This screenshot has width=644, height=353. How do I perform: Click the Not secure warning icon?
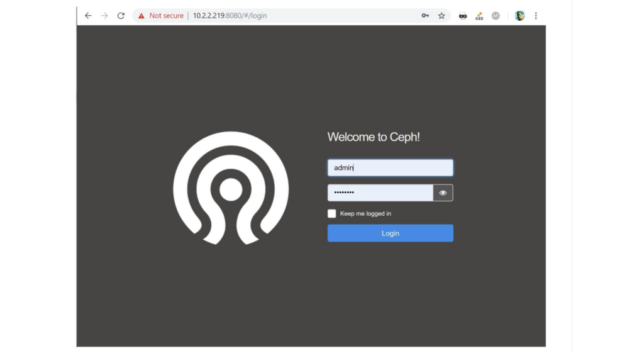[142, 16]
